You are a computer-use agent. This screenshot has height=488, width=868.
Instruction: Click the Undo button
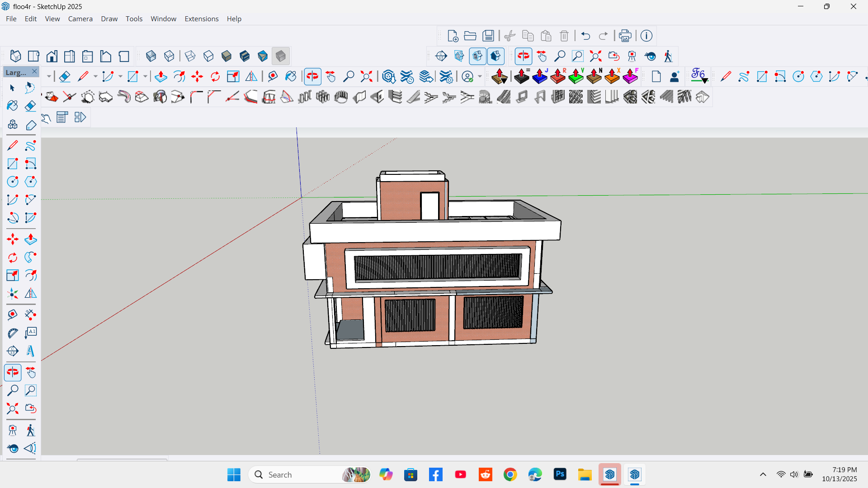(x=585, y=36)
